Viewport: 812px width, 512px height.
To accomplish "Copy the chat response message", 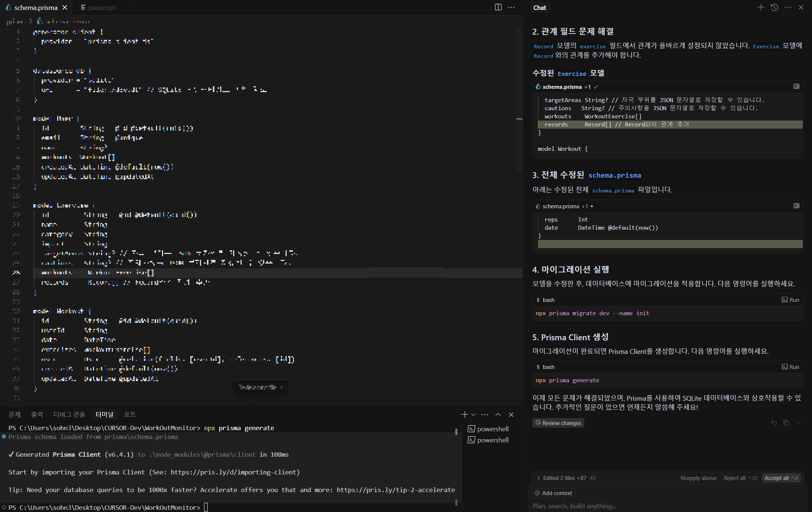I will [x=786, y=423].
